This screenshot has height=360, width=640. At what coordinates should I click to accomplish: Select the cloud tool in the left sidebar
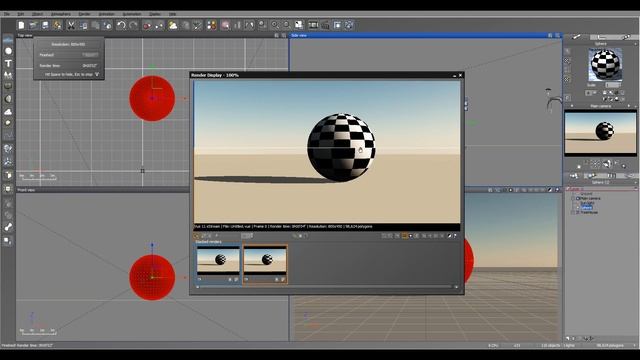pos(8,111)
